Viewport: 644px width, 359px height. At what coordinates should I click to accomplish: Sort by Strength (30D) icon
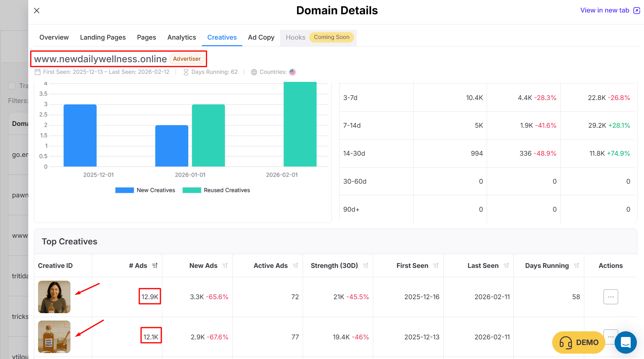click(366, 266)
